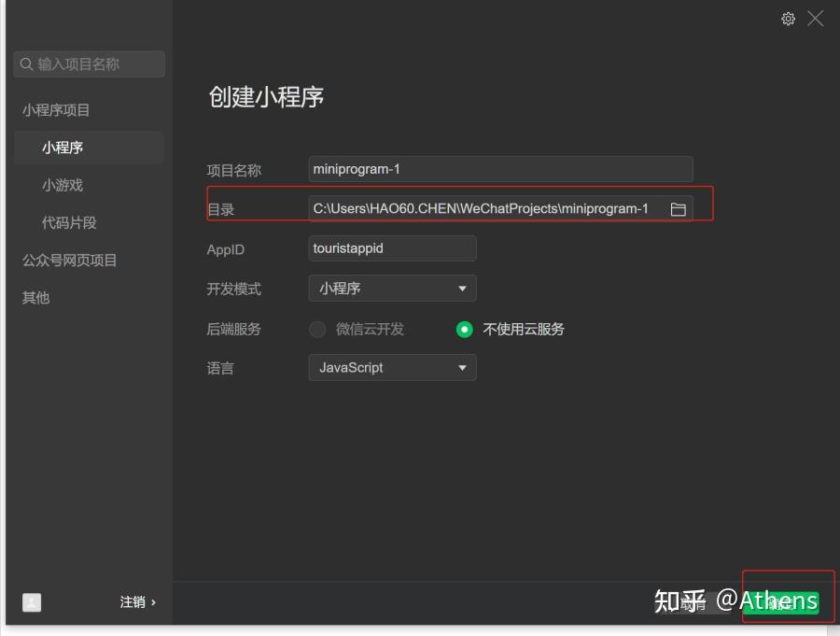This screenshot has height=636, width=840.
Task: Click the search magnifier icon
Action: (26, 64)
